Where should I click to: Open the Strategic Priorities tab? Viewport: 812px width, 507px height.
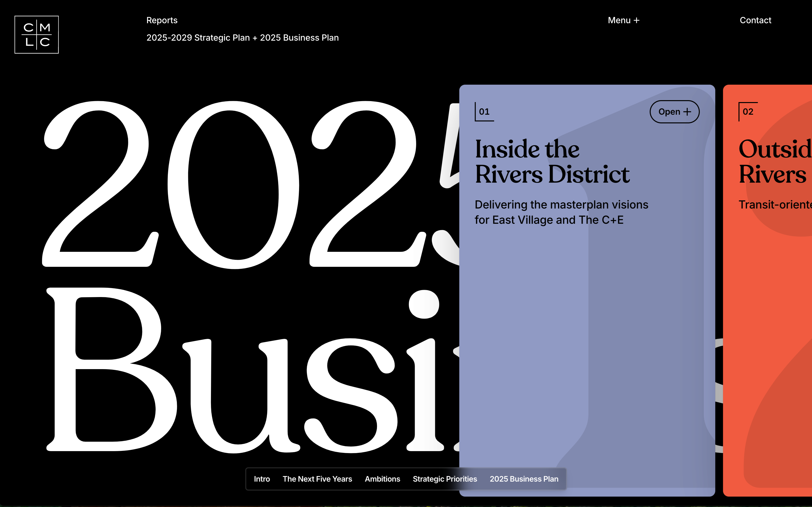click(x=444, y=479)
